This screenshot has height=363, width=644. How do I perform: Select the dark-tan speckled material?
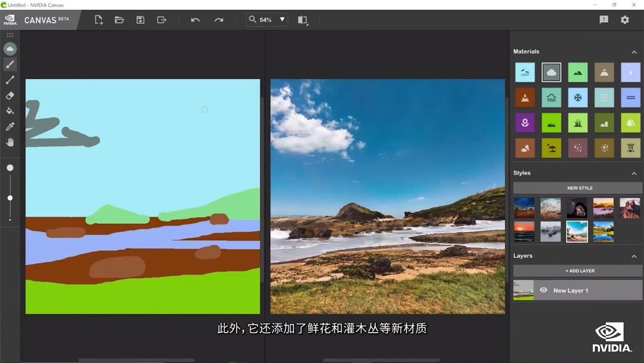[604, 148]
